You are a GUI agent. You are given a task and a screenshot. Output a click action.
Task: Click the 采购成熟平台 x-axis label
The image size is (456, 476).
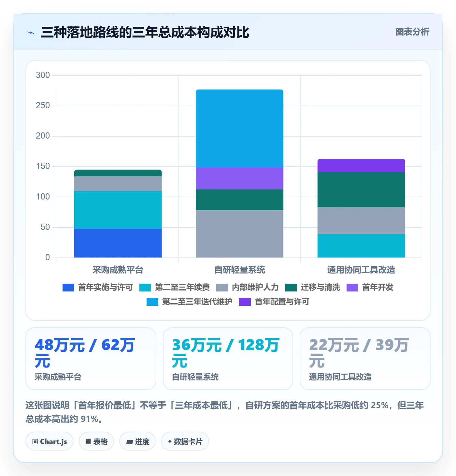coord(118,270)
